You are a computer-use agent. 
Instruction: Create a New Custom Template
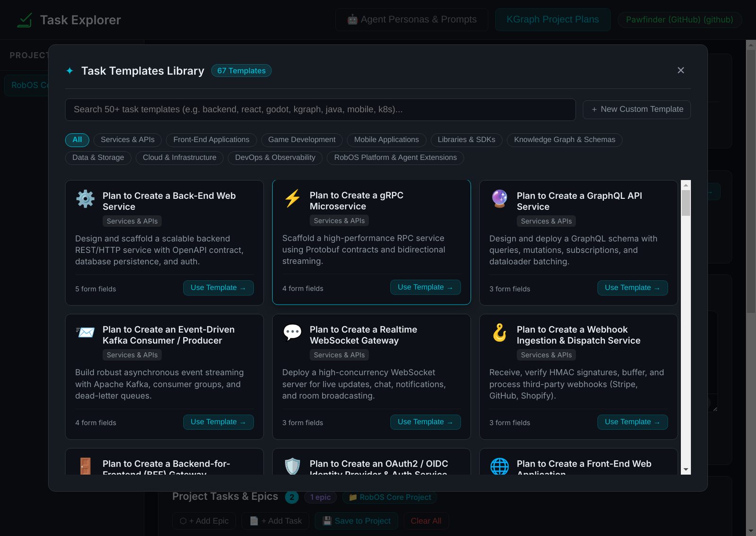[636, 110]
